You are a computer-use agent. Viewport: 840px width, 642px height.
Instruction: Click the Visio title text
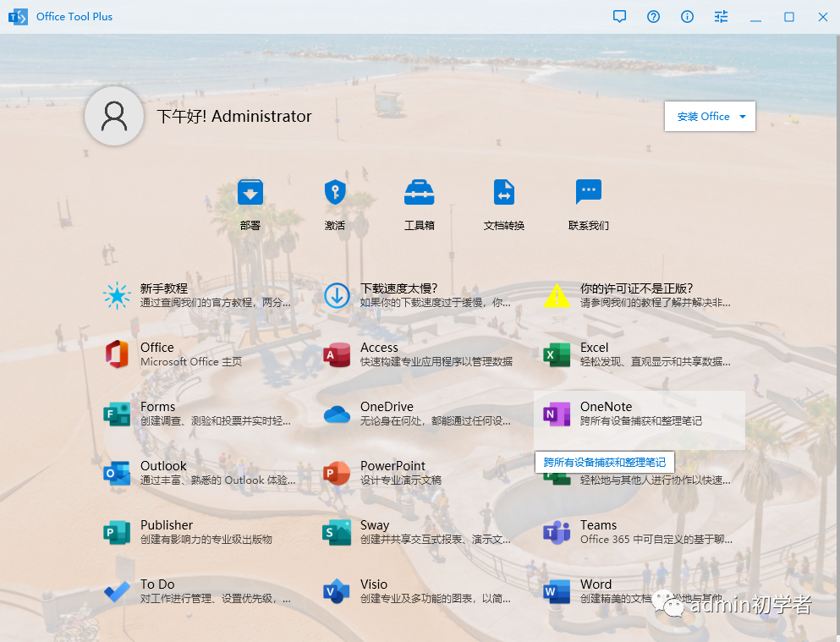point(373,584)
